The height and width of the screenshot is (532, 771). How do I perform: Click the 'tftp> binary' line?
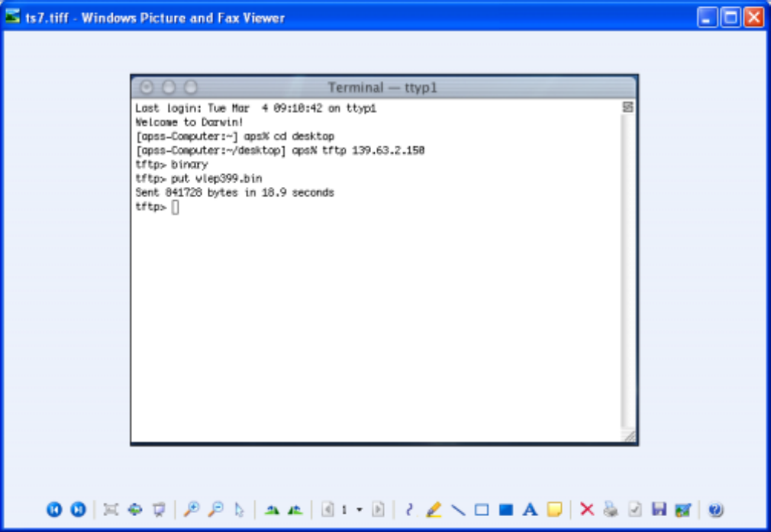pyautogui.click(x=172, y=164)
